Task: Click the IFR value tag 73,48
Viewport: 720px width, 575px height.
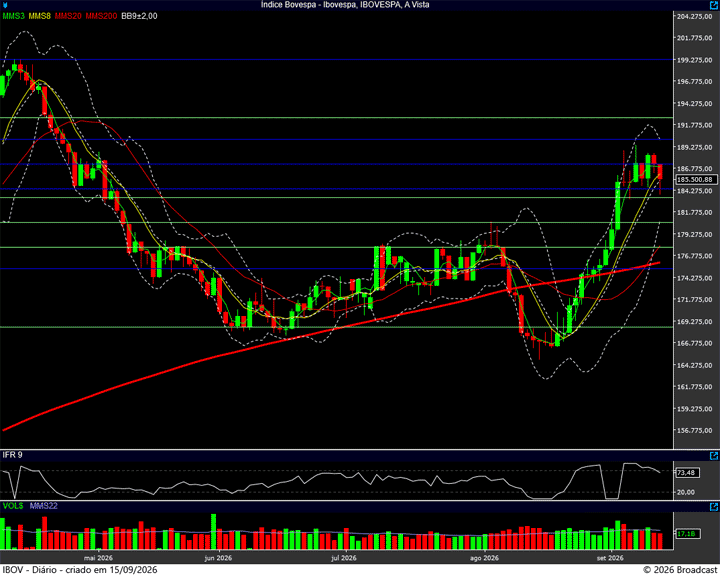Action: [688, 473]
